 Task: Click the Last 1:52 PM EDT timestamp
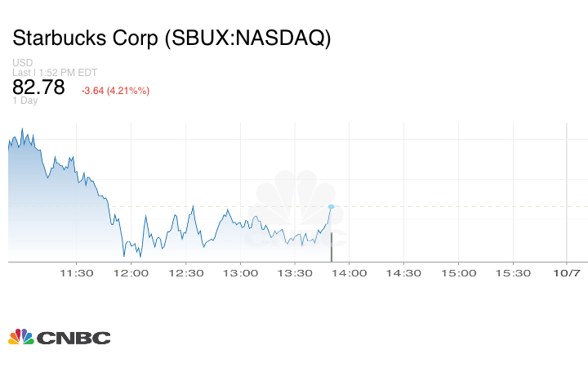click(56, 73)
